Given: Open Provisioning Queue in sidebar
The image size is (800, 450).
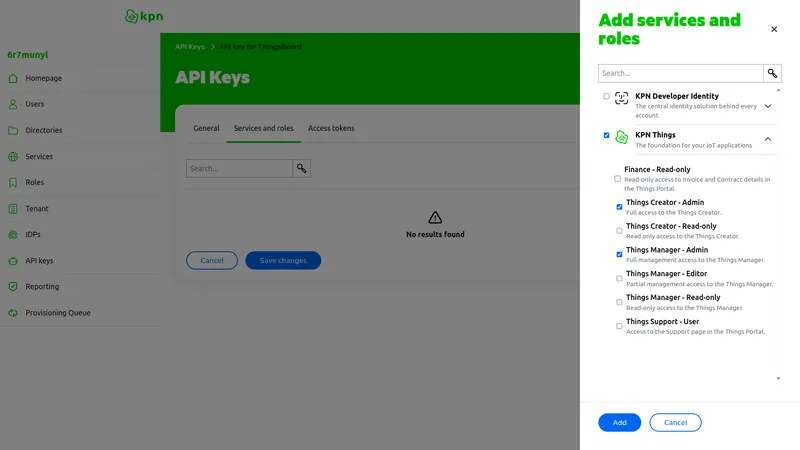Looking at the screenshot, I should point(58,313).
